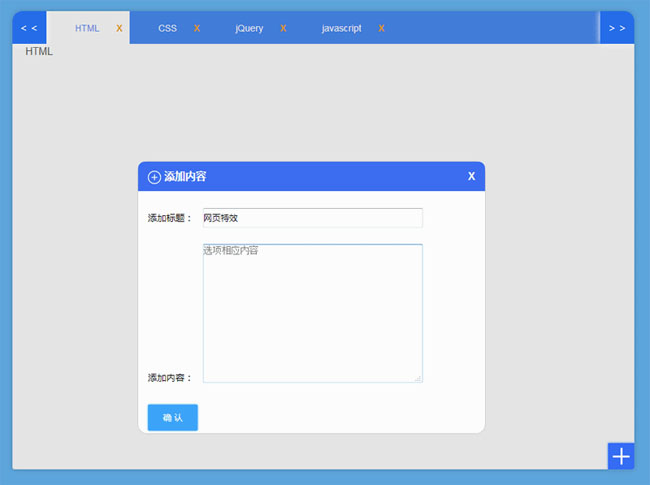
Task: Close the add content dialog
Action: 471,177
